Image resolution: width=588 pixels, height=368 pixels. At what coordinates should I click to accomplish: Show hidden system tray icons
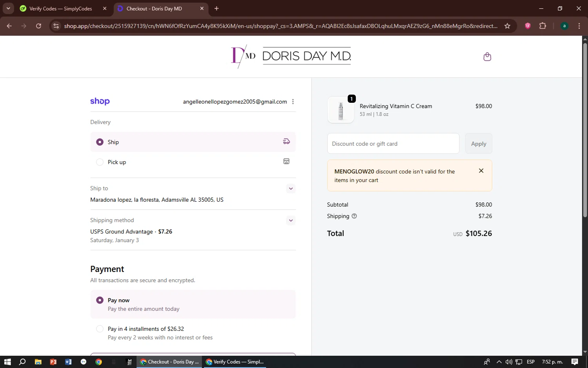pyautogui.click(x=499, y=362)
